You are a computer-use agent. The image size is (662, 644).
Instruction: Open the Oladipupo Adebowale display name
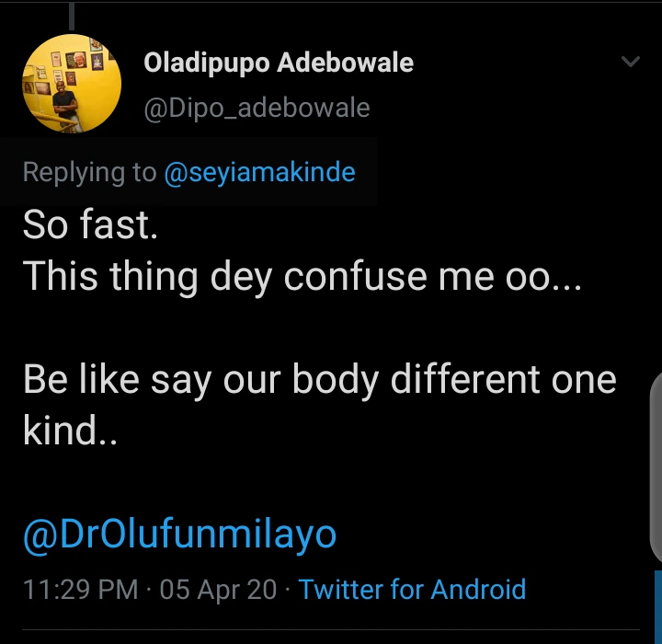(279, 63)
